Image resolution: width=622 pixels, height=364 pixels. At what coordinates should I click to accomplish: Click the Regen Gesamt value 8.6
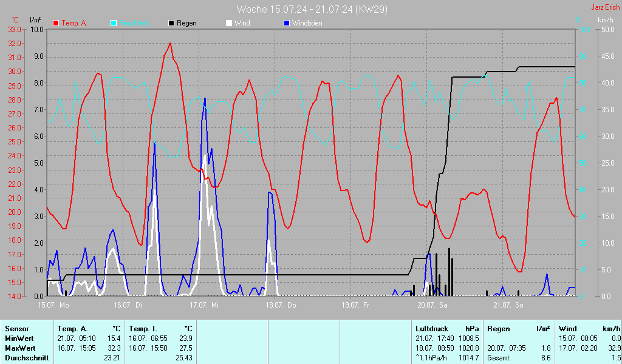click(546, 358)
